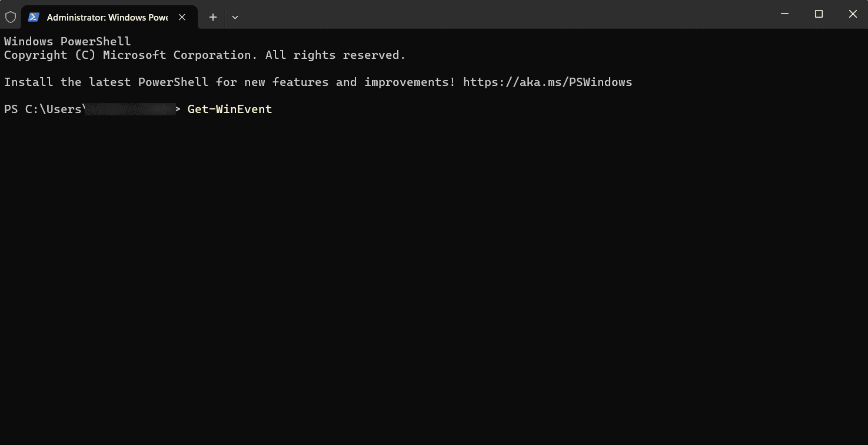Open a new tab with the plus icon
The image size is (868, 445).
pyautogui.click(x=213, y=17)
